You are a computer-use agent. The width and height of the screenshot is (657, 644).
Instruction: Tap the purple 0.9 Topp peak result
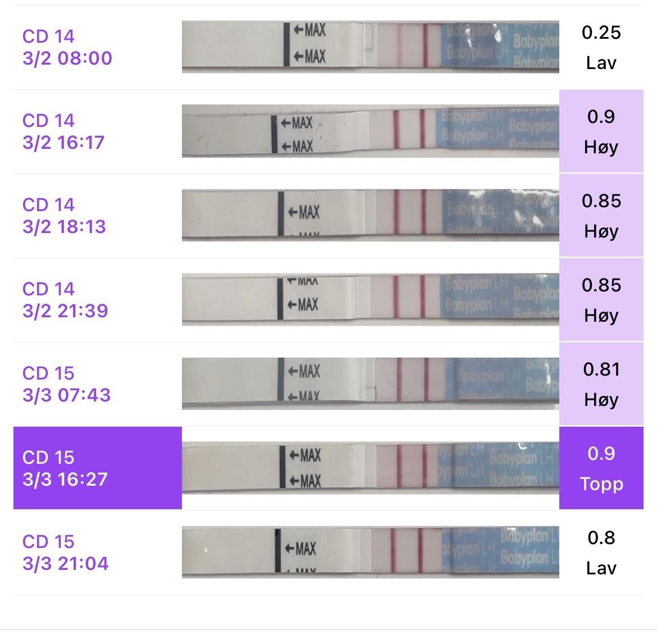tap(601, 468)
